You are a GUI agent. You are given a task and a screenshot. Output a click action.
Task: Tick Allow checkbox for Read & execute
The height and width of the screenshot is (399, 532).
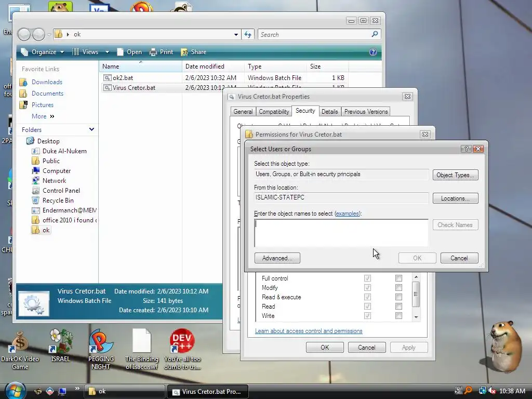(x=367, y=297)
